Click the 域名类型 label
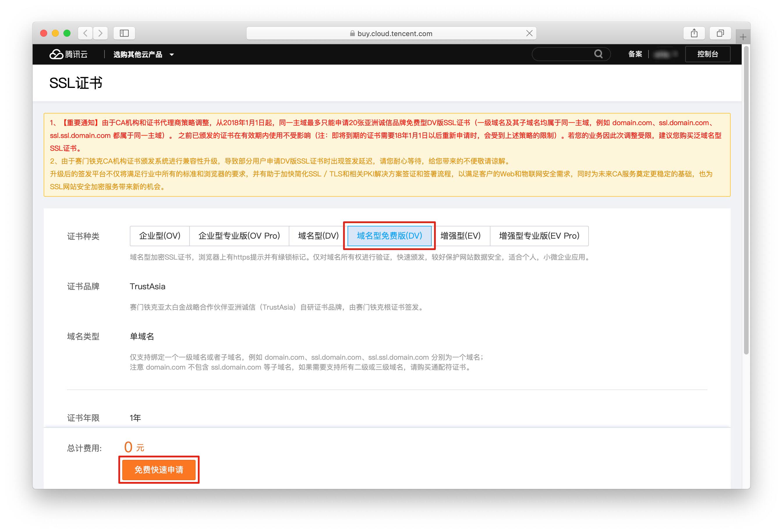Image resolution: width=783 pixels, height=532 pixels. 83,336
